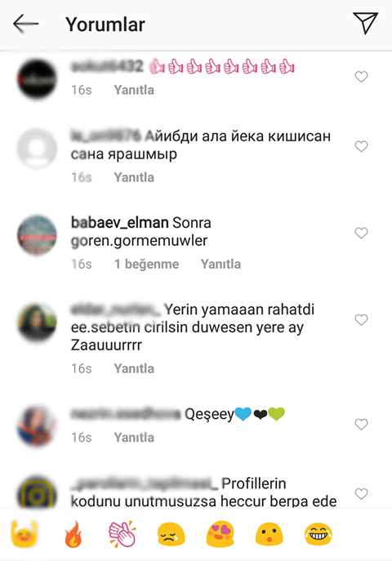Like the 'Yerin yamaaan rahatdi' comment

coord(361,319)
